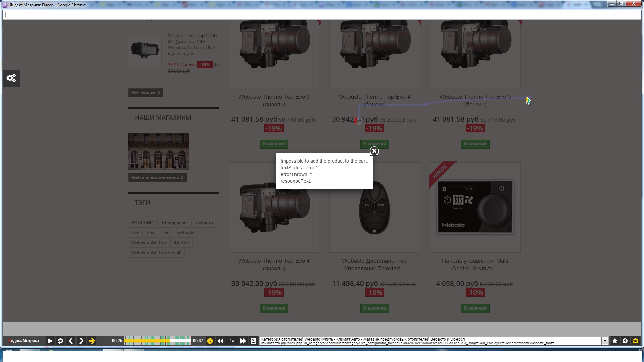
Task: Go to previous visit with the left chevron
Action: 71,341
